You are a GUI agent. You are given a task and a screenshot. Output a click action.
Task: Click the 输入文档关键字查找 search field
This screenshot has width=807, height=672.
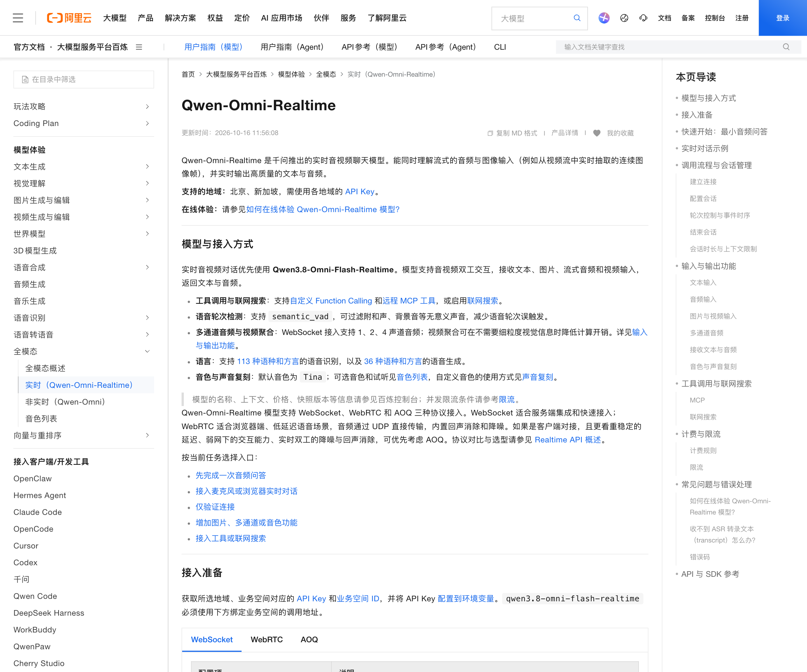point(678,47)
